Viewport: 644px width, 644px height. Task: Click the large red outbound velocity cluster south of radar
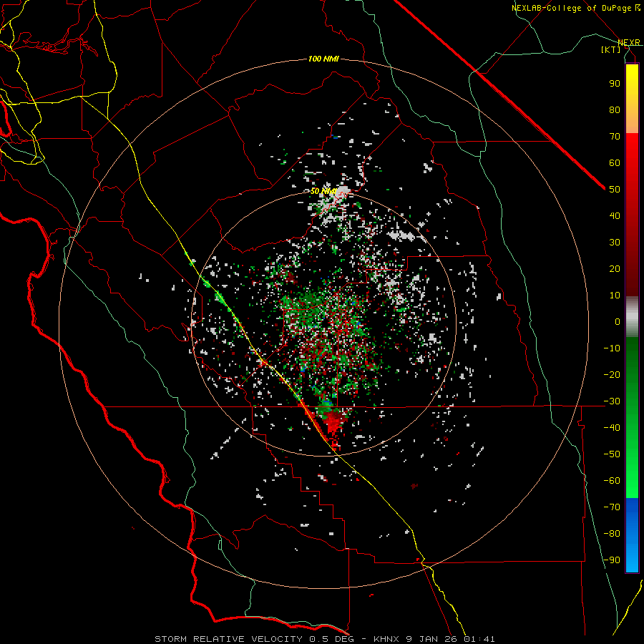(x=334, y=421)
